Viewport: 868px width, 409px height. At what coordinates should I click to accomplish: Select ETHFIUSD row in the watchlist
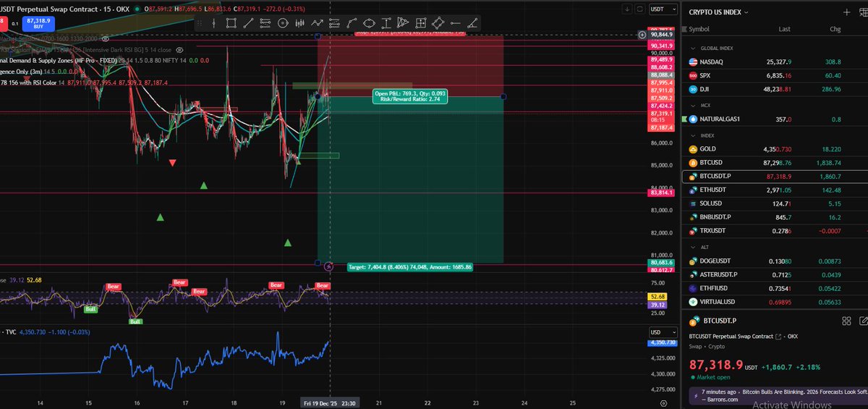point(775,288)
